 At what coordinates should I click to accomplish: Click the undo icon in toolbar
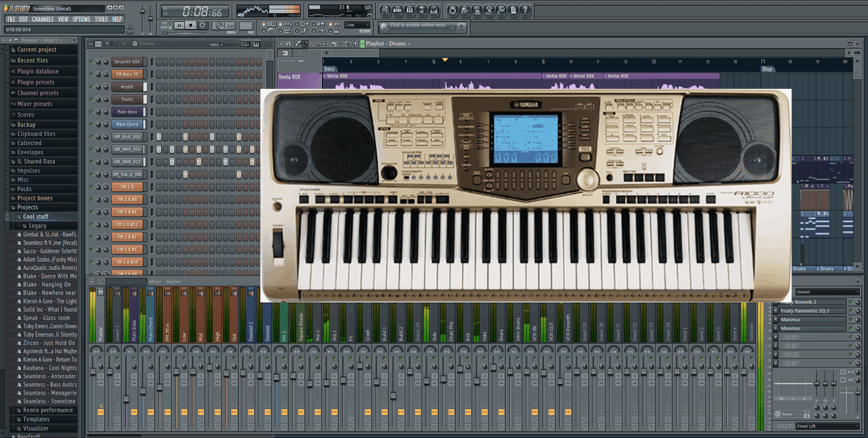pos(452,10)
